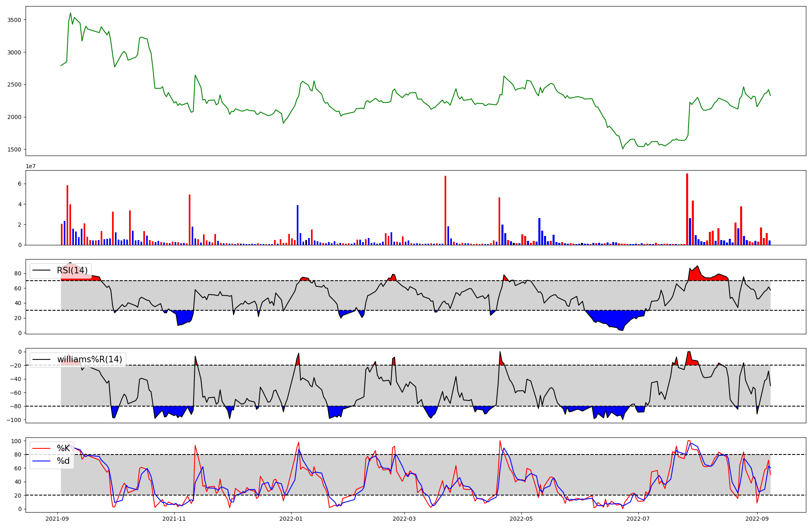Click the 2022-05 x-axis date label

pos(521,519)
